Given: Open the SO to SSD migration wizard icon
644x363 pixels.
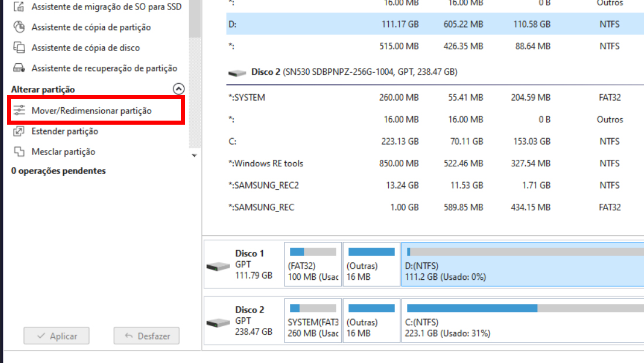Looking at the screenshot, I should (x=19, y=6).
